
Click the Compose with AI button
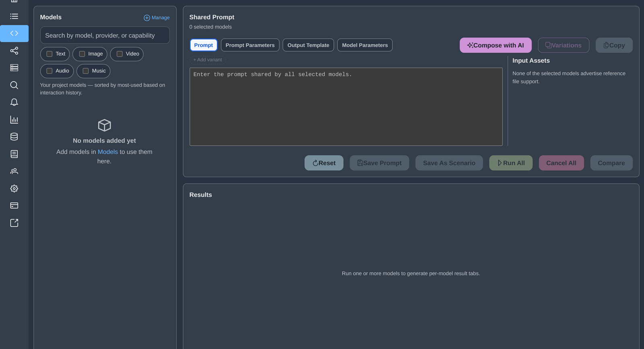(495, 45)
